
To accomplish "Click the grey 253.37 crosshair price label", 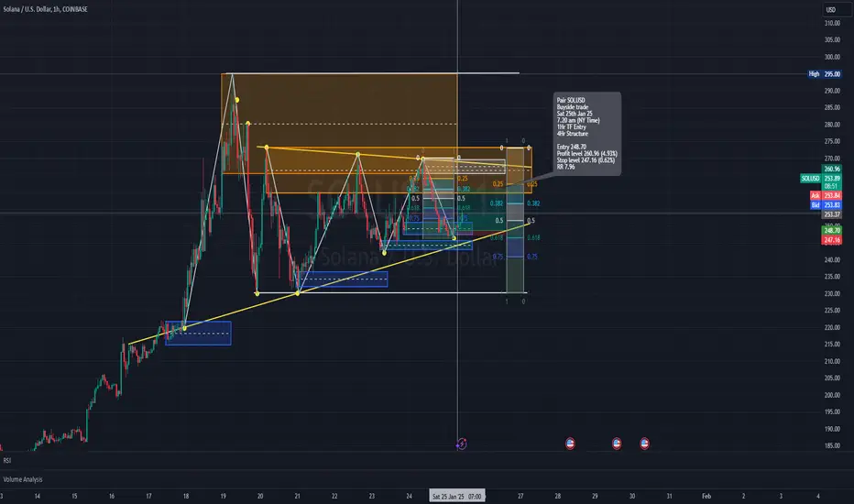I will (x=832, y=214).
